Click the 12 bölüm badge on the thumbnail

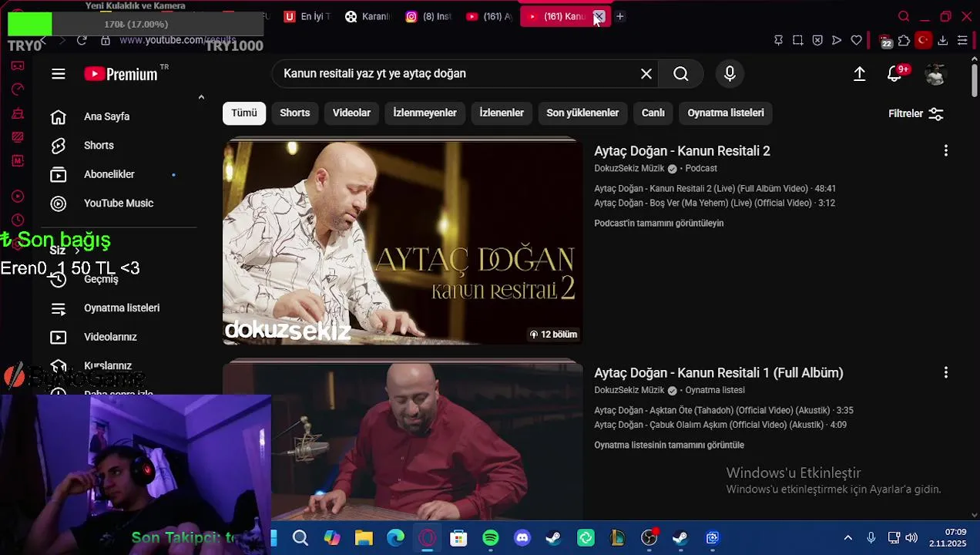pyautogui.click(x=553, y=335)
